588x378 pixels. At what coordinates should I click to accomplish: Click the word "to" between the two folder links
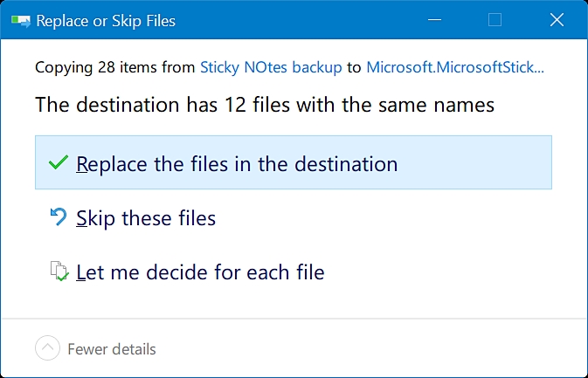tap(354, 66)
